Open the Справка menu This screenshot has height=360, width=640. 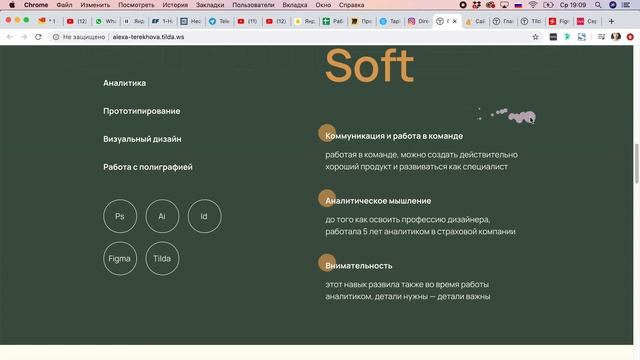pyautogui.click(x=351, y=5)
